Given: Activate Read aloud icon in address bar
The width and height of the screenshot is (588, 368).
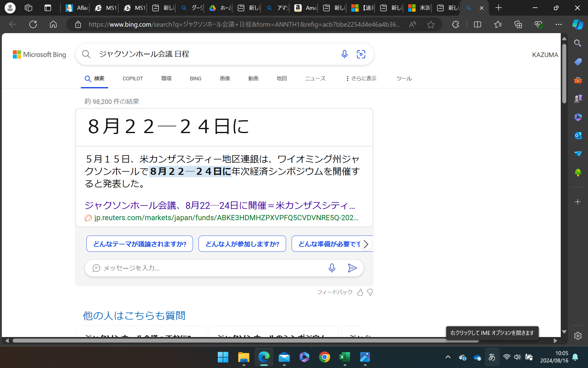Looking at the screenshot, I should (x=413, y=24).
